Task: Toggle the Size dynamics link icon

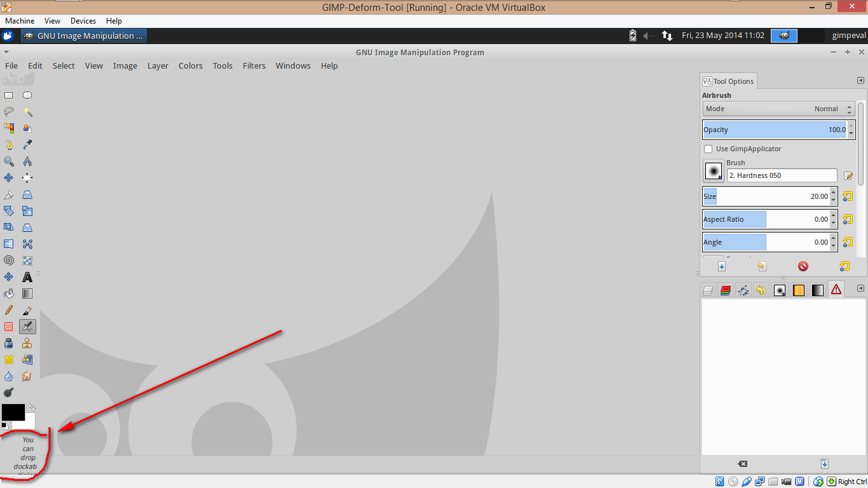Action: (x=847, y=196)
